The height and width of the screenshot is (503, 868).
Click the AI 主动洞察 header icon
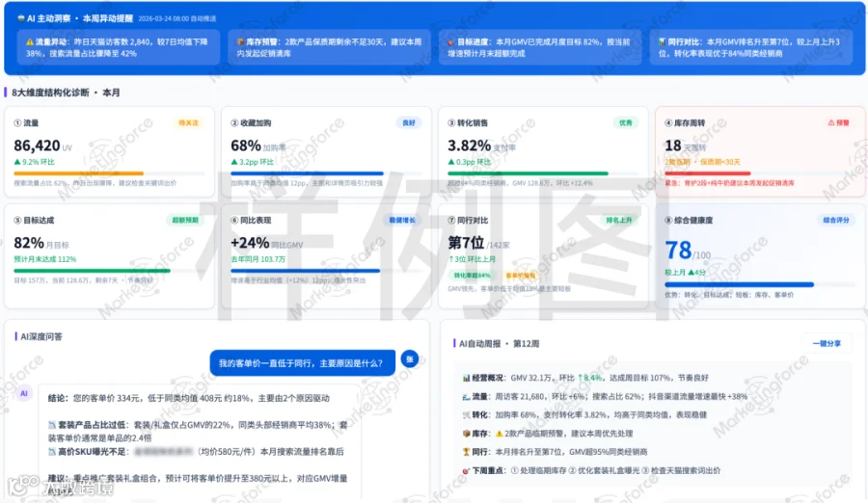(x=21, y=18)
